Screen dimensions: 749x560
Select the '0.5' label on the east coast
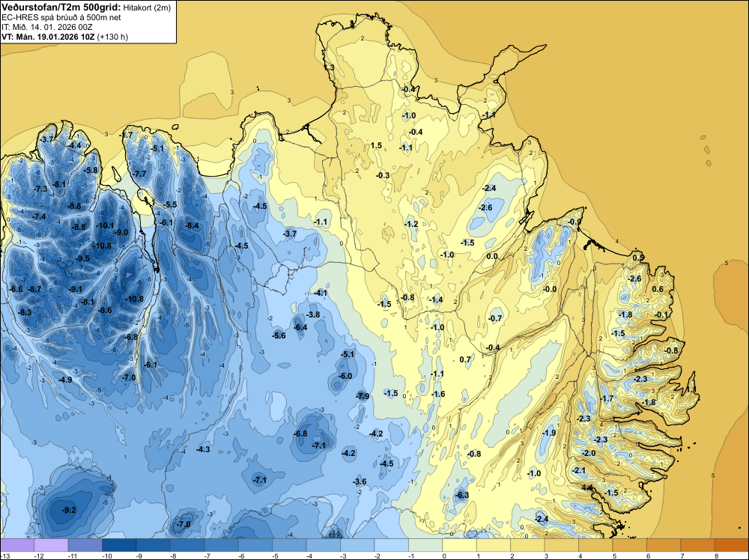(x=638, y=258)
